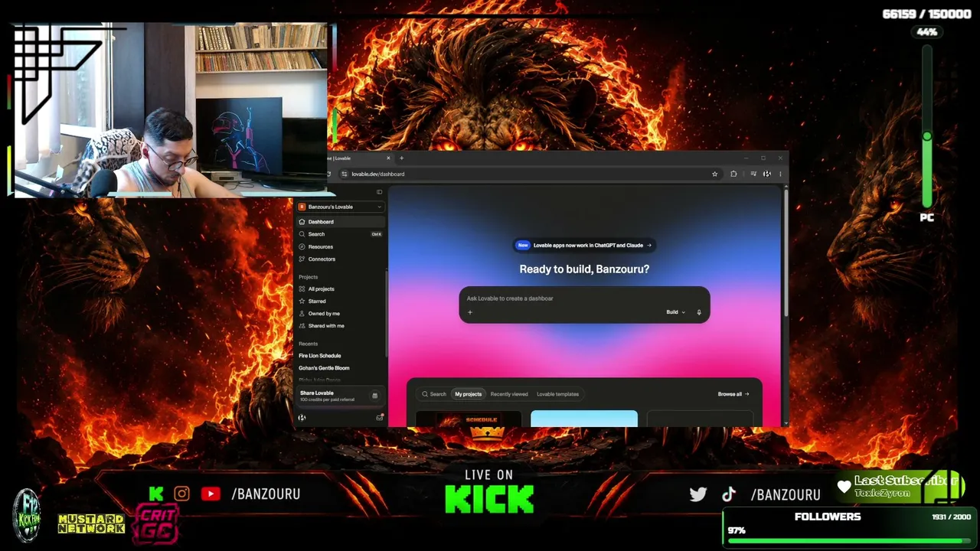Open the account avatar at sidebar bottom
Viewport: 980px width, 551px height.
coord(302,417)
